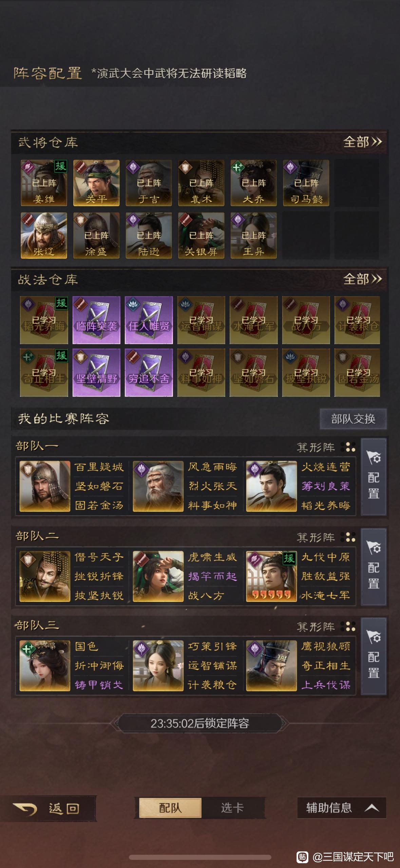This screenshot has height=868, width=400.
Task: Open the 部队一 配置 flag icon
Action: (x=374, y=476)
